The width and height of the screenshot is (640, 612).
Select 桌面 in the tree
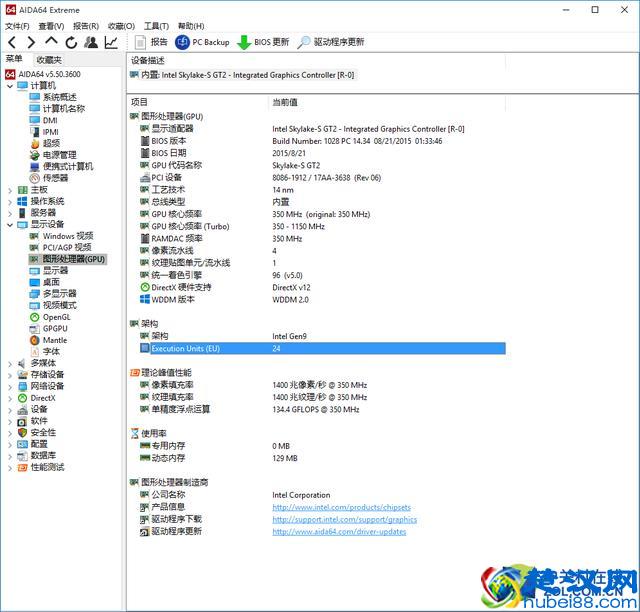(x=44, y=282)
